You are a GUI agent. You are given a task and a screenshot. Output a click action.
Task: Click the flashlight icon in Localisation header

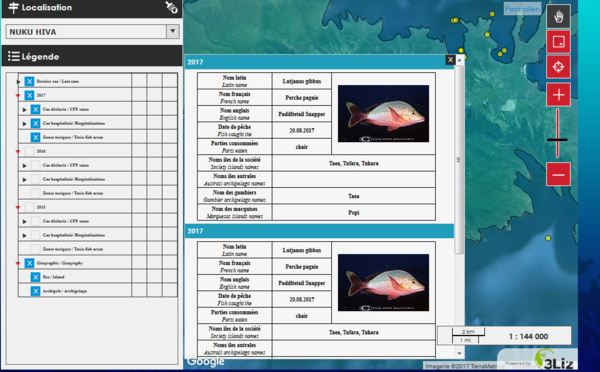pos(171,7)
